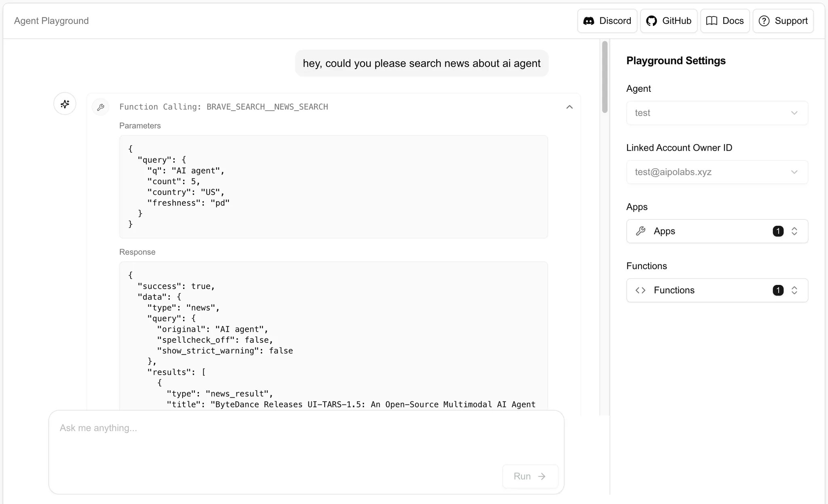The image size is (828, 504).
Task: Open the Linked Account Owner ID dropdown
Action: coord(717,172)
